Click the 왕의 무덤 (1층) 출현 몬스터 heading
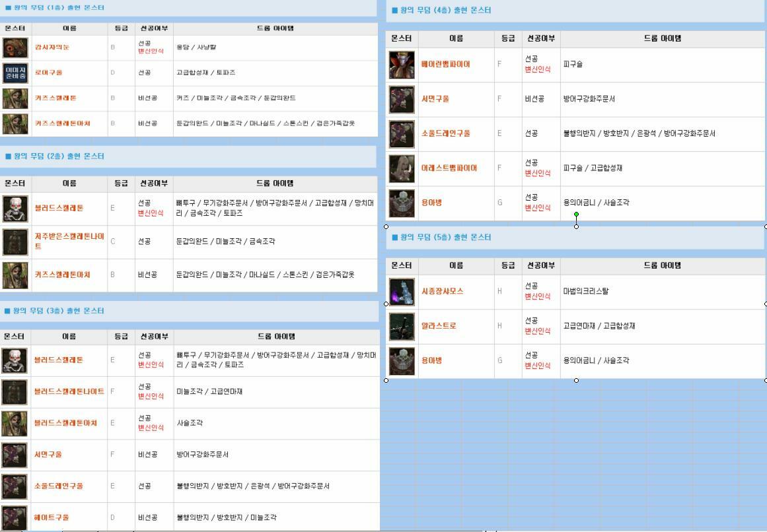This screenshot has width=767, height=532. click(54, 8)
